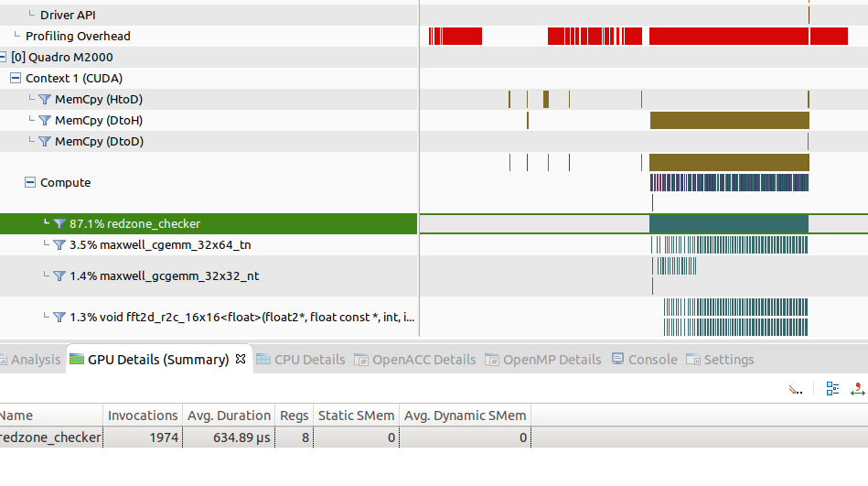Click the 1974 invocations cell
868x486 pixels.
point(143,437)
